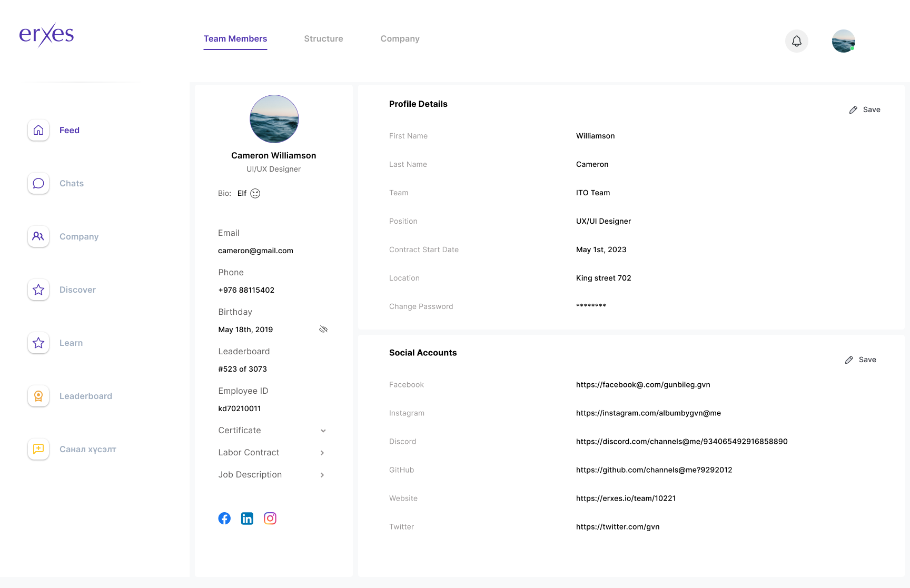
Task: Open the Facebook social icon
Action: [x=224, y=519]
